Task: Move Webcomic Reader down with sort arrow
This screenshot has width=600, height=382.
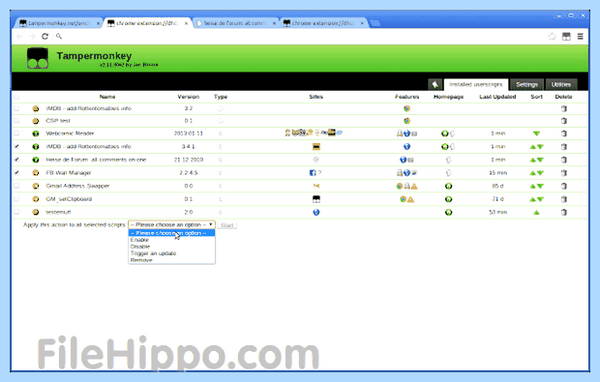Action: tap(536, 134)
